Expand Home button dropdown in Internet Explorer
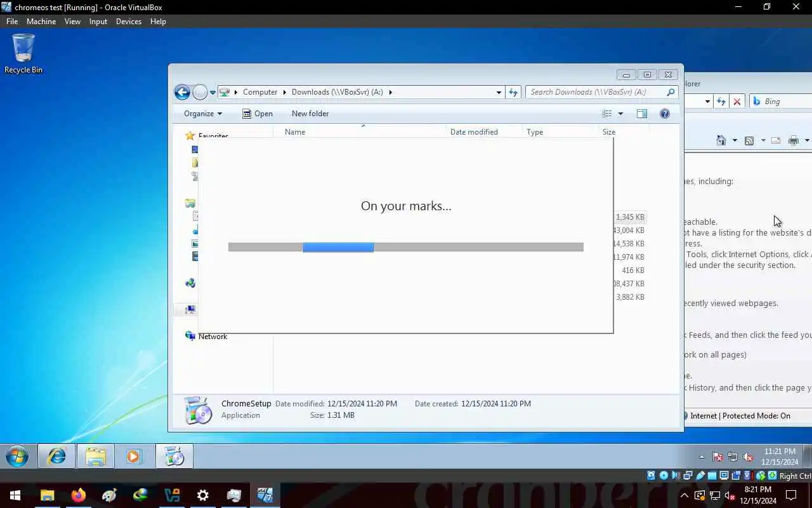Viewport: 812px width, 508px height. tap(735, 140)
